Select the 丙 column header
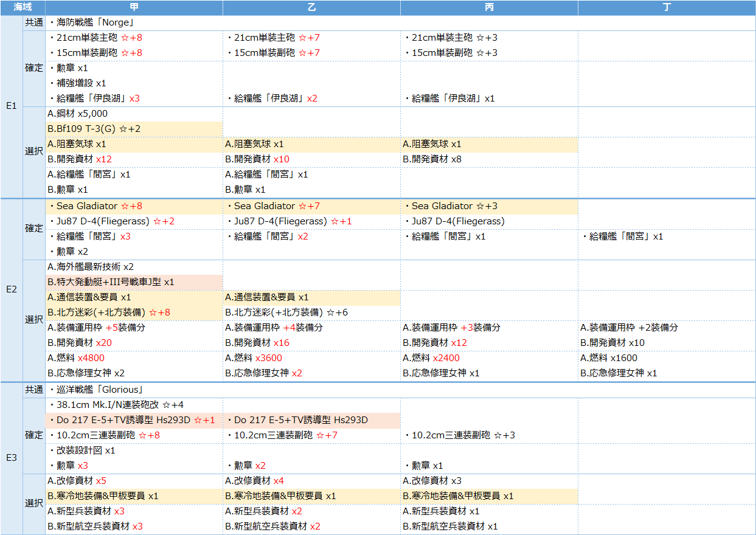 point(489,8)
